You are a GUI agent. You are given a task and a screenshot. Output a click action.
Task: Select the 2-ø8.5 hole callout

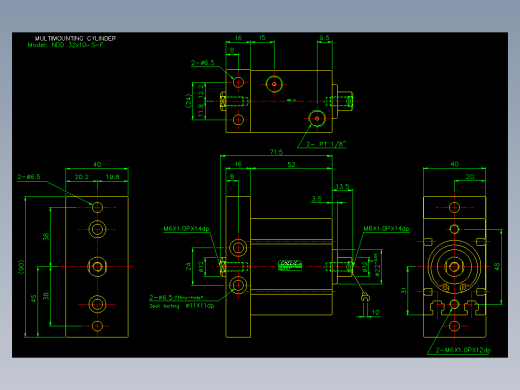pyautogui.click(x=29, y=177)
